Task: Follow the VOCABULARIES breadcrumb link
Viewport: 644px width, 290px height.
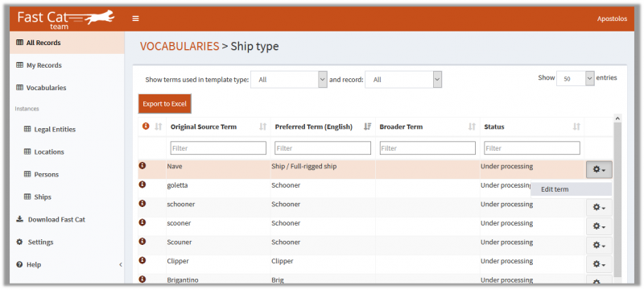Action: (x=180, y=46)
